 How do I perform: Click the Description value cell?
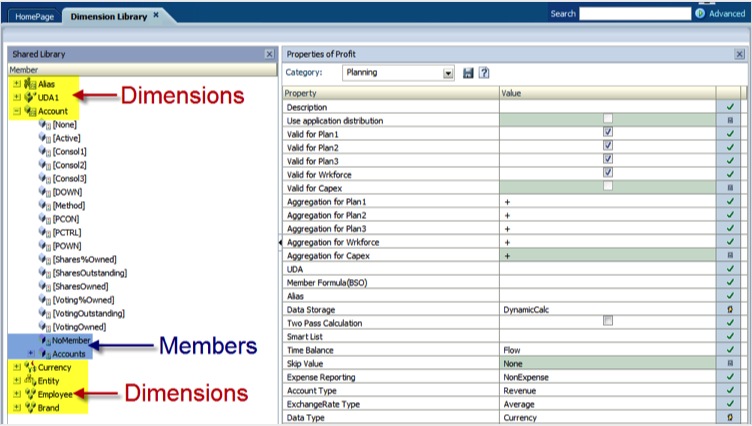click(608, 107)
